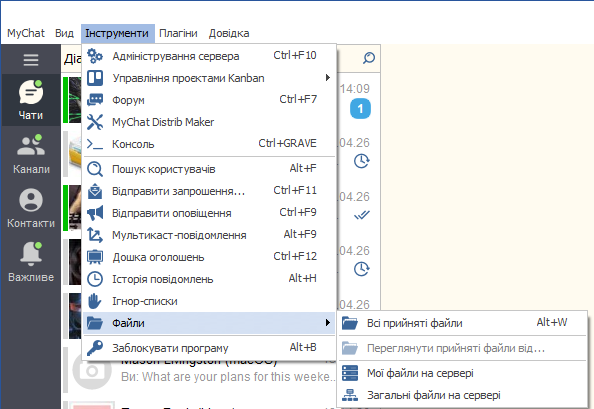Click the bulletin board icon
The width and height of the screenshot is (594, 409).
(95, 257)
